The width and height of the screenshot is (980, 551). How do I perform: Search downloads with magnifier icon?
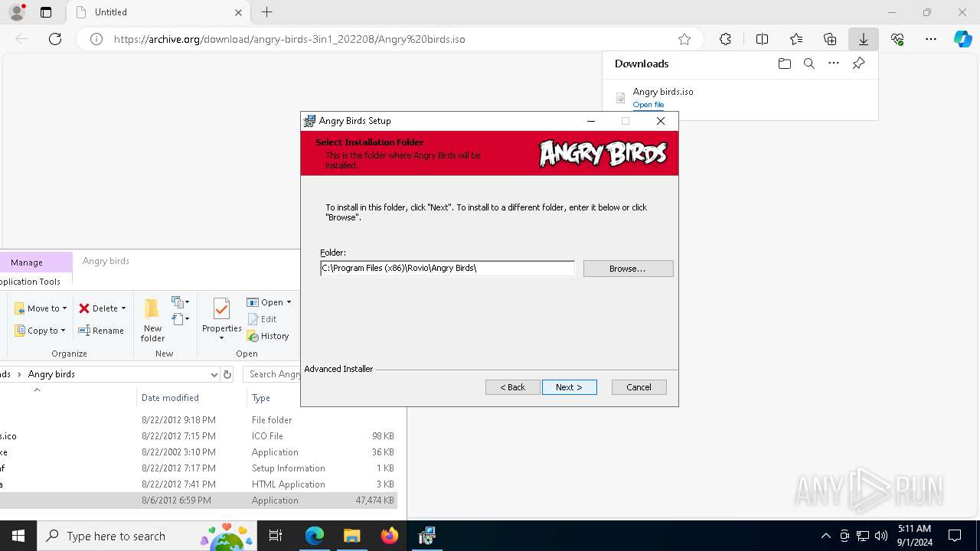[808, 64]
